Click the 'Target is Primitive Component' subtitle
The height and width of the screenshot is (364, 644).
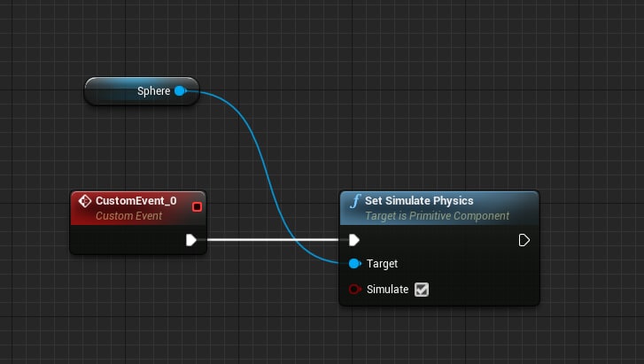pos(437,216)
